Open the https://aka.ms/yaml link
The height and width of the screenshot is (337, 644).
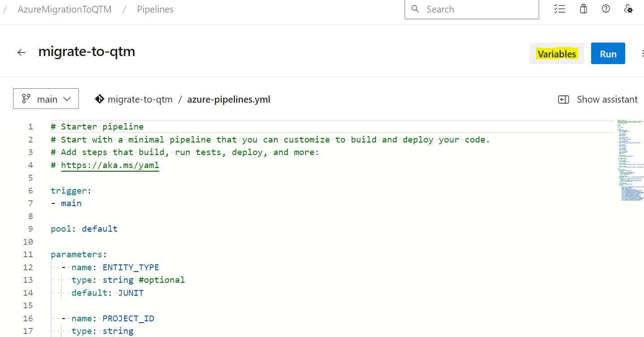[x=110, y=165]
